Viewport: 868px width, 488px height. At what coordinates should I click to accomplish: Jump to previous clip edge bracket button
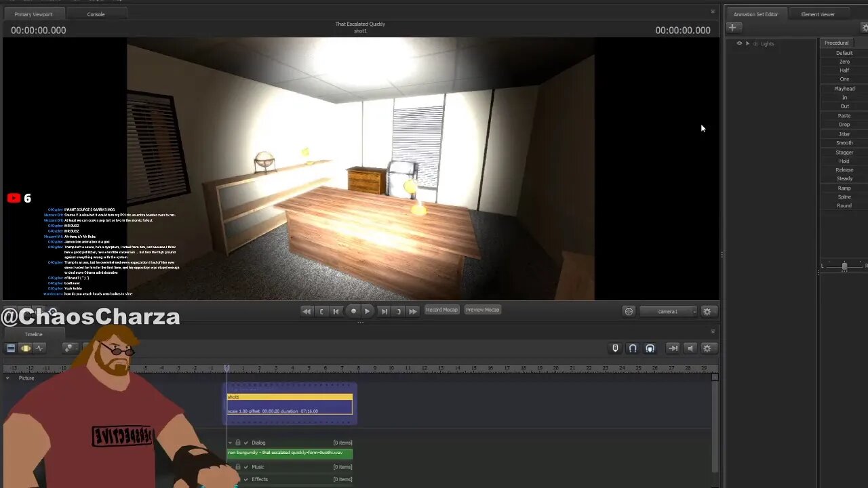(x=321, y=311)
